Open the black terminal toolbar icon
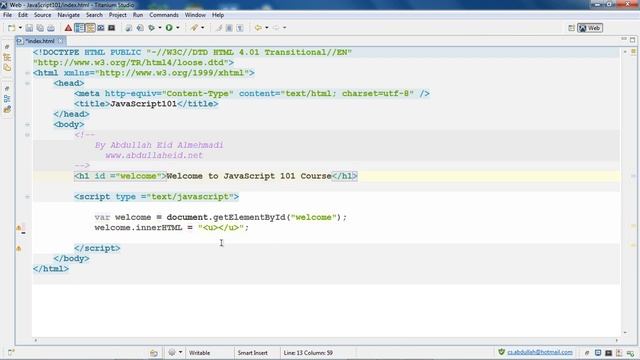 (111, 28)
